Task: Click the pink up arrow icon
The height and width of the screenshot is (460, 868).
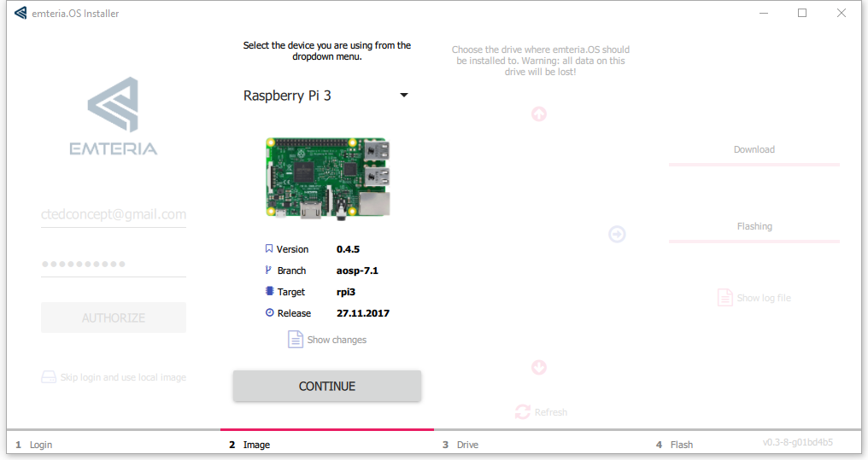Action: tap(539, 114)
